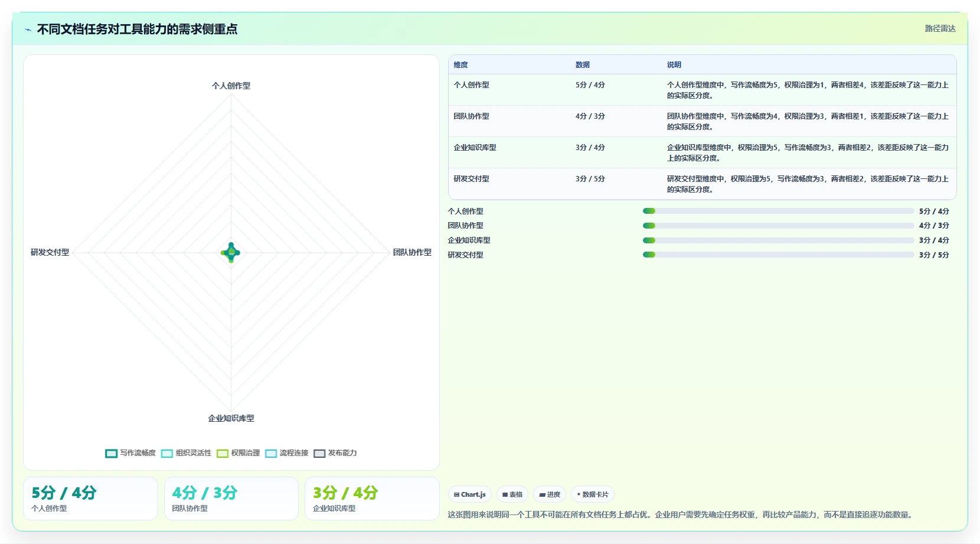Click the footnote text starting with 这张图用来说明

click(681, 515)
